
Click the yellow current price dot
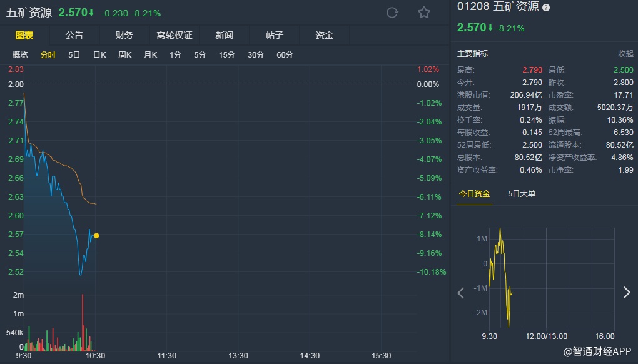click(96, 236)
